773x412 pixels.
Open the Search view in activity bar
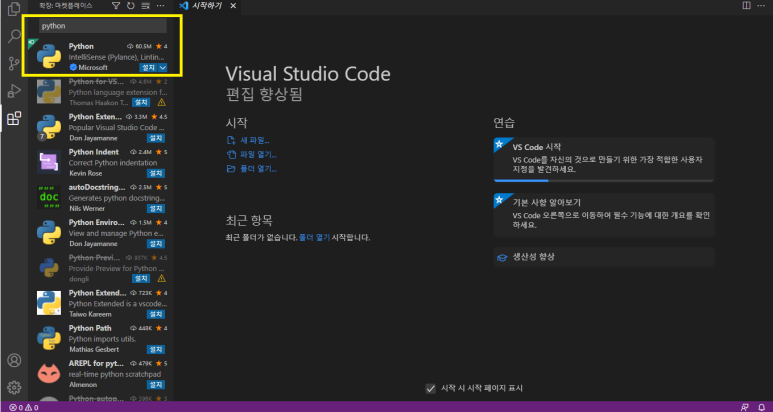click(x=14, y=35)
